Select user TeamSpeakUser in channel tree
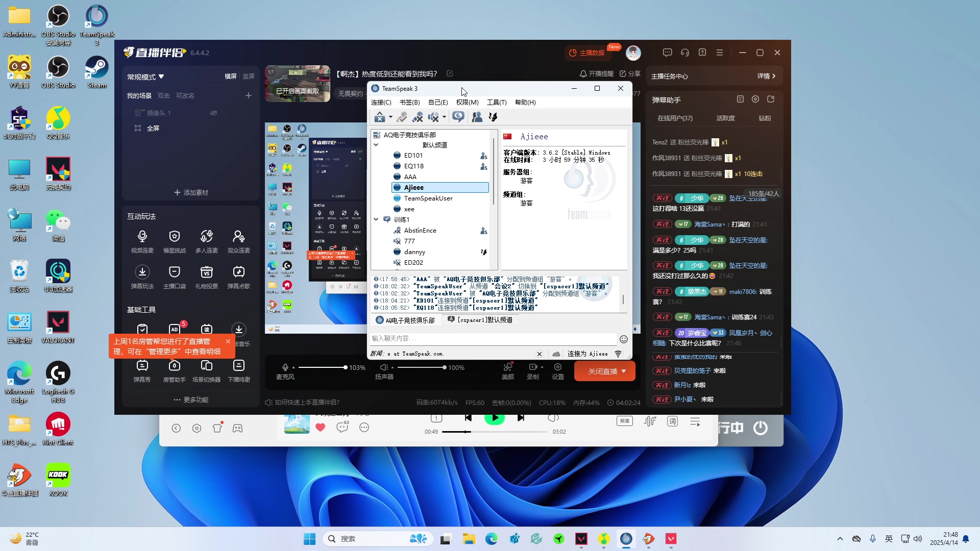 click(428, 198)
